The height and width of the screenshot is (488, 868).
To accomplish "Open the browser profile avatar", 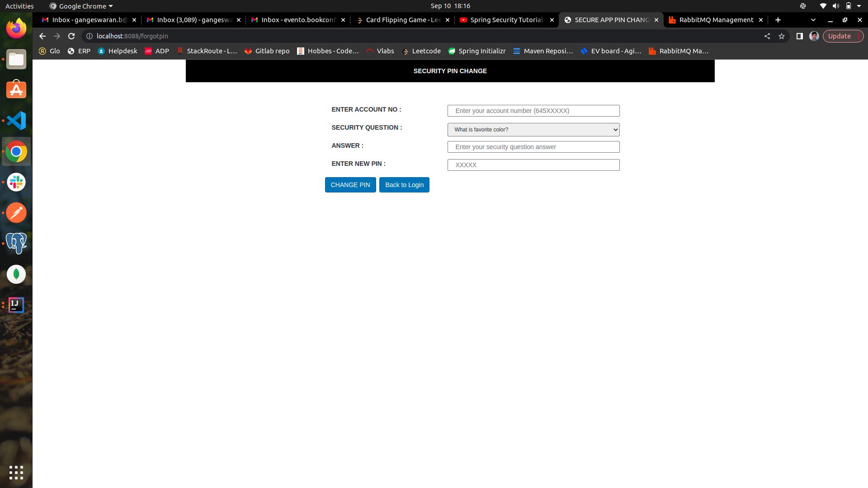I will tap(814, 36).
